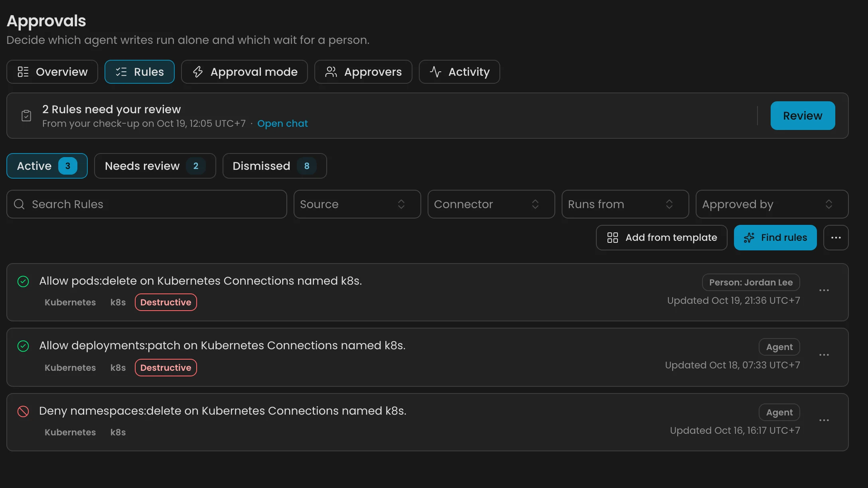Click the magnifier icon in Search Rules

tap(19, 204)
